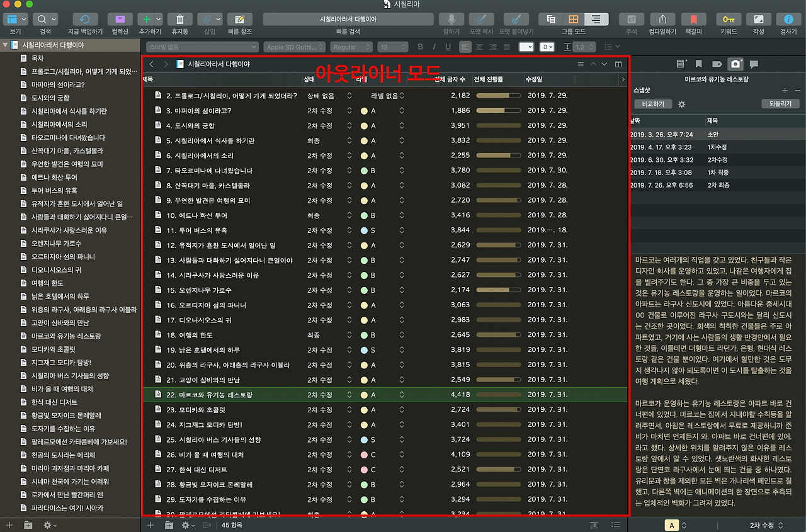Open the 키워드 keywords panel

coord(729,20)
